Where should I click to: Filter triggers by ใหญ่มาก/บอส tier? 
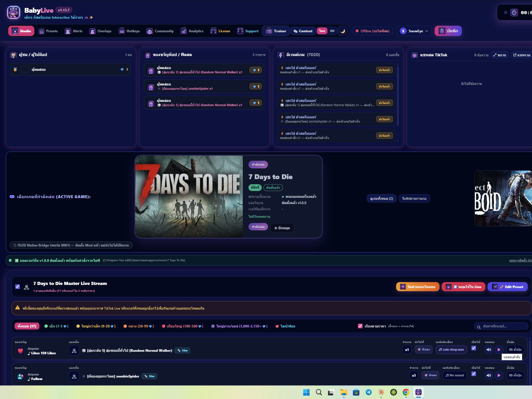(239, 326)
